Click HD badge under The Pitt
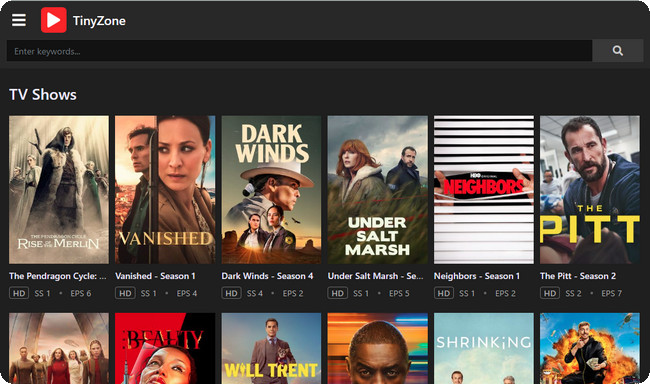The image size is (650, 384). (x=550, y=293)
